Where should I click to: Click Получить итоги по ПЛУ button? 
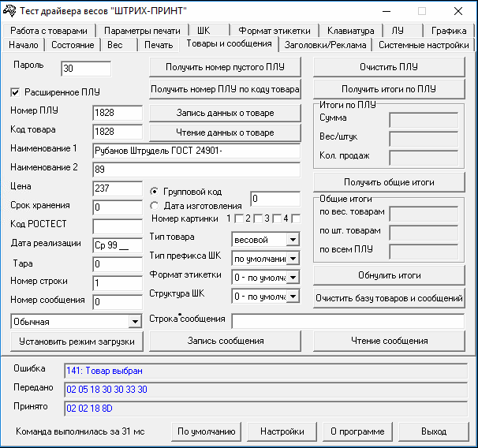coord(389,89)
